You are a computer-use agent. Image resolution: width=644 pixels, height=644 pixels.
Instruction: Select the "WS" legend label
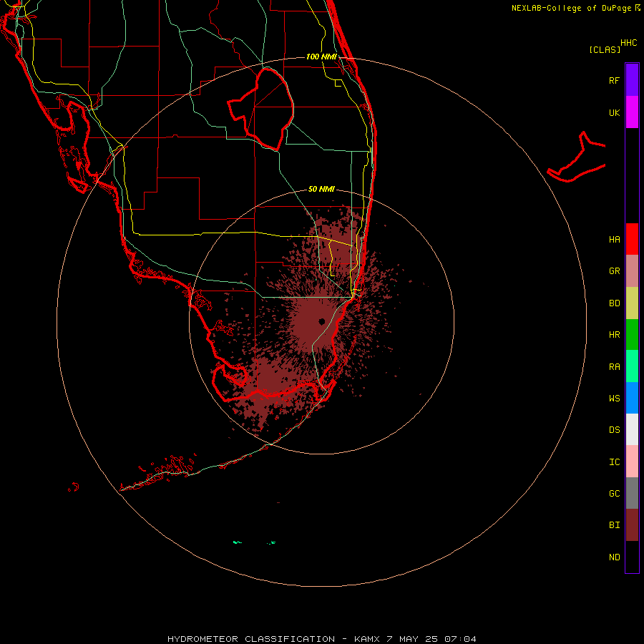pyautogui.click(x=614, y=398)
